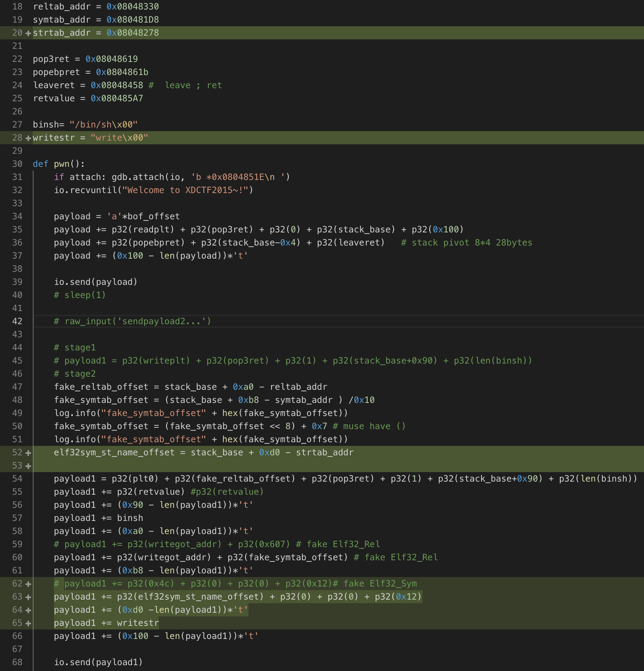The width and height of the screenshot is (644, 671).
Task: Click the commented 'fake Elf32_Sym' line 62
Action: 235,584
